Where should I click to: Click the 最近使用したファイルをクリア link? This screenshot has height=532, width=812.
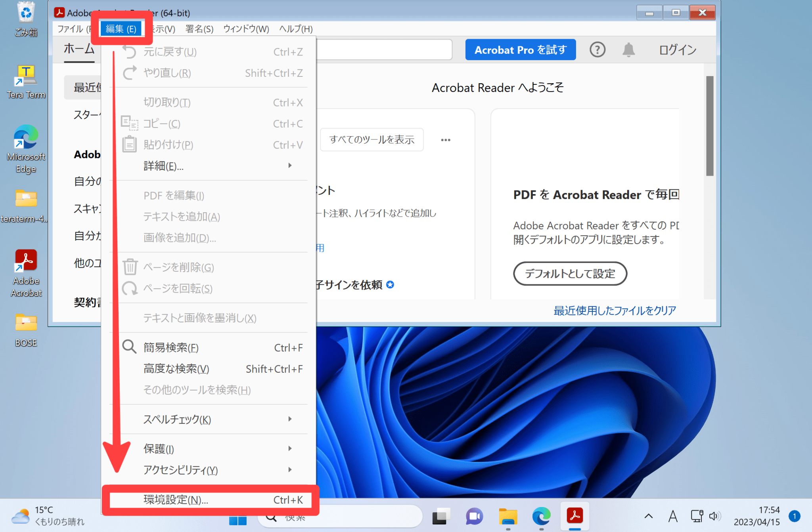pyautogui.click(x=614, y=311)
